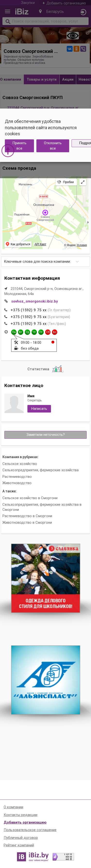Toggle the Пробки traffic layer on map
Image resolution: width=91 pixels, height=868 pixels.
(65, 182)
